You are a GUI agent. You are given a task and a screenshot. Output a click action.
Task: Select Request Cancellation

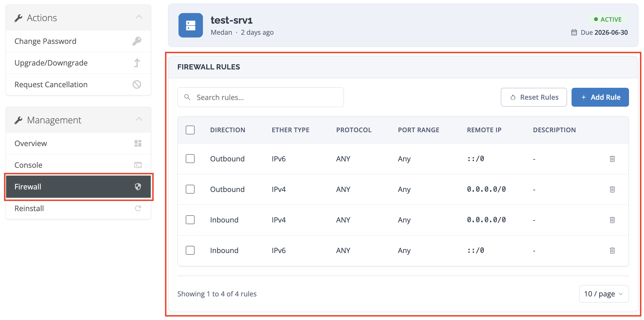click(79, 84)
